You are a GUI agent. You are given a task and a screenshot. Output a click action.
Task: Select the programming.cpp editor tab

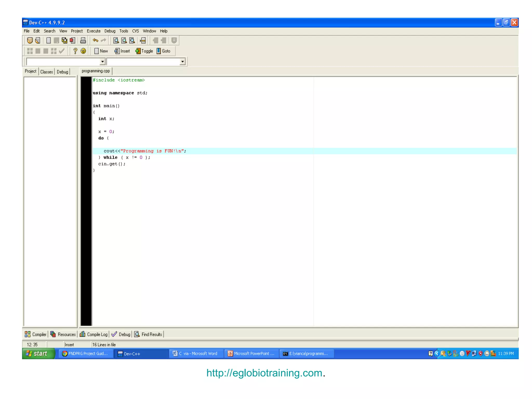(96, 71)
